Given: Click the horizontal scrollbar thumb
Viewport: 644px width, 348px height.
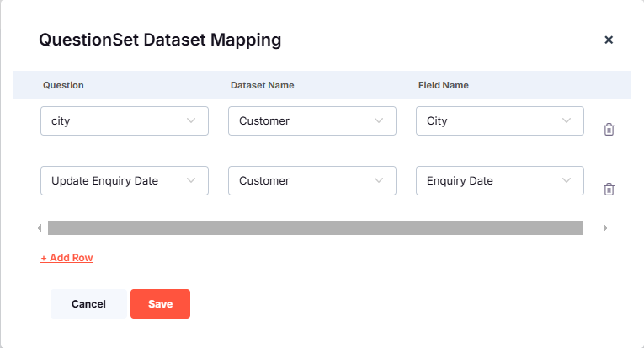Looking at the screenshot, I should (x=316, y=228).
